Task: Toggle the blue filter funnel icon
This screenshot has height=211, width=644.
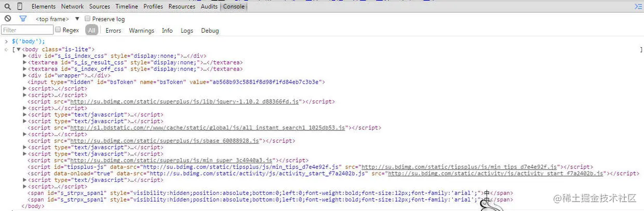Action: coord(22,19)
